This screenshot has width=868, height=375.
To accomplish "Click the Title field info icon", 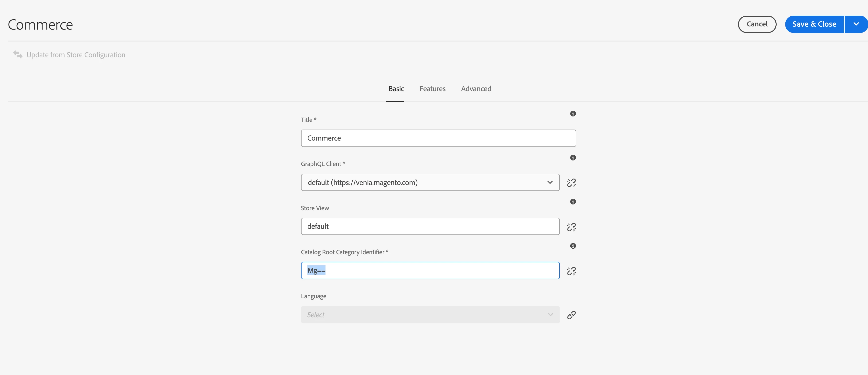I will click(x=573, y=114).
